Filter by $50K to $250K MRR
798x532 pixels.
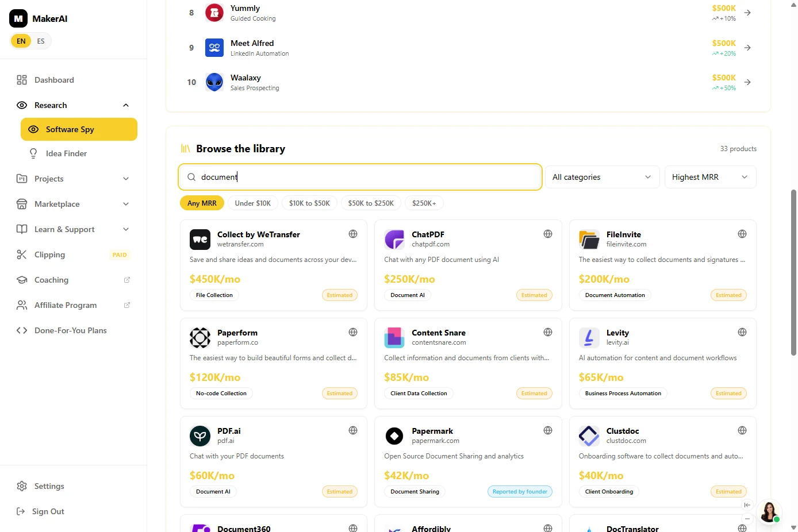371,203
